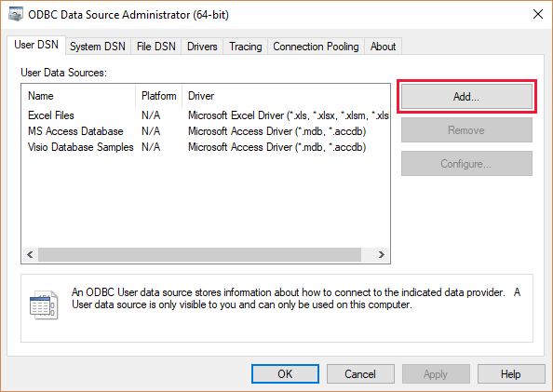Click the Add... button

466,96
